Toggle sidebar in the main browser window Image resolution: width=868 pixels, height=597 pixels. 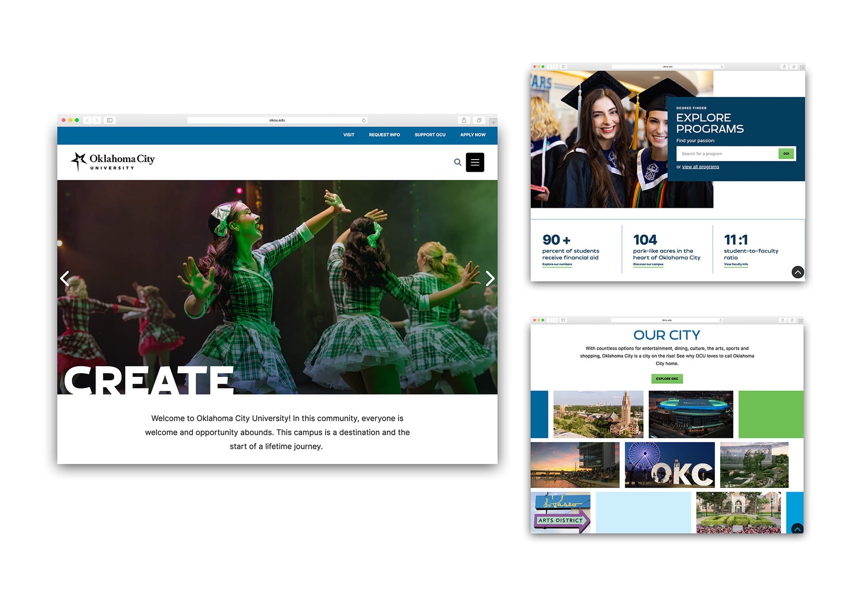point(110,120)
